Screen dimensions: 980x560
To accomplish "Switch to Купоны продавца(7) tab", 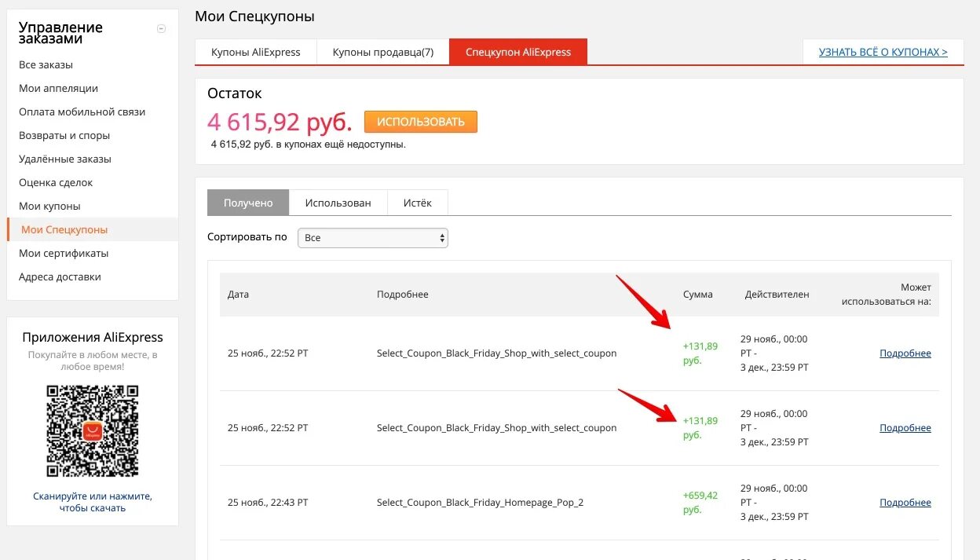I will pos(383,52).
